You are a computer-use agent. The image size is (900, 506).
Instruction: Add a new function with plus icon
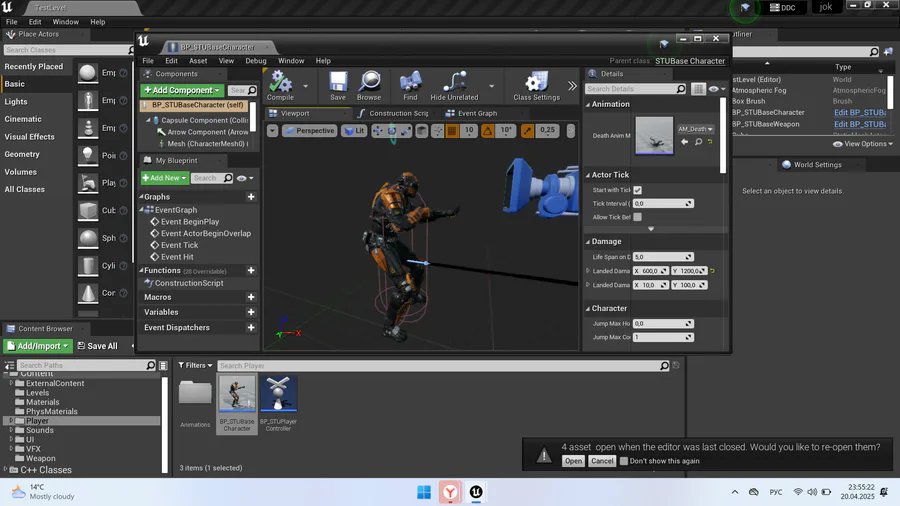[x=251, y=270]
